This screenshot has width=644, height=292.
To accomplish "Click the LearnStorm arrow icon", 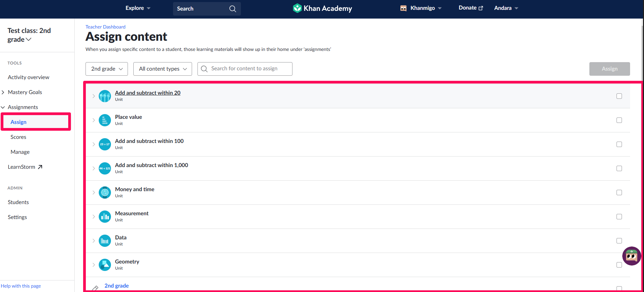I will coord(40,167).
